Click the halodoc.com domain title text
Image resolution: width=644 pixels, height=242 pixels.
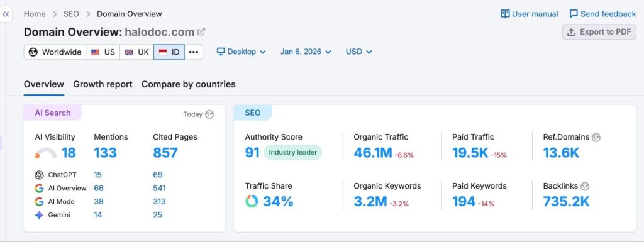159,32
